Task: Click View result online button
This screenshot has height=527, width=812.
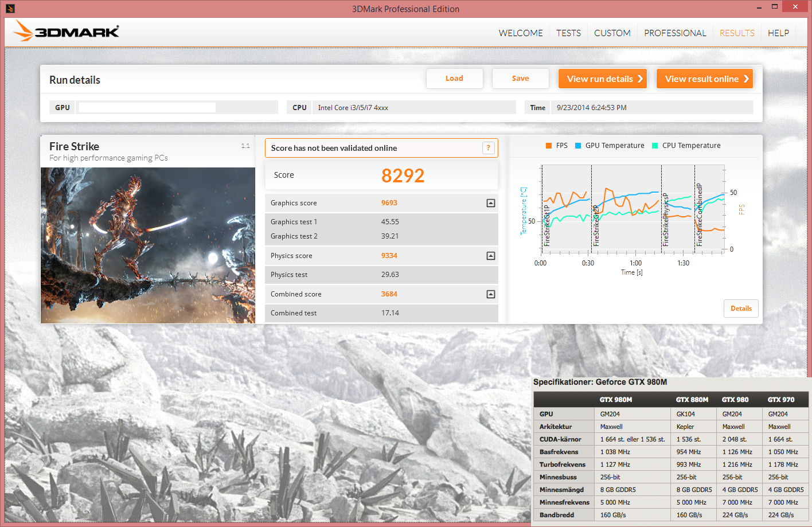Action: pos(705,79)
